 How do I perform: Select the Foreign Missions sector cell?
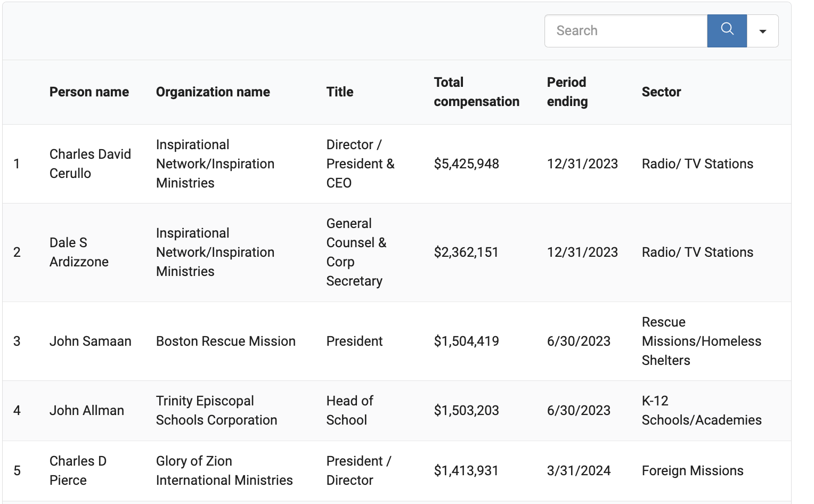[692, 470]
